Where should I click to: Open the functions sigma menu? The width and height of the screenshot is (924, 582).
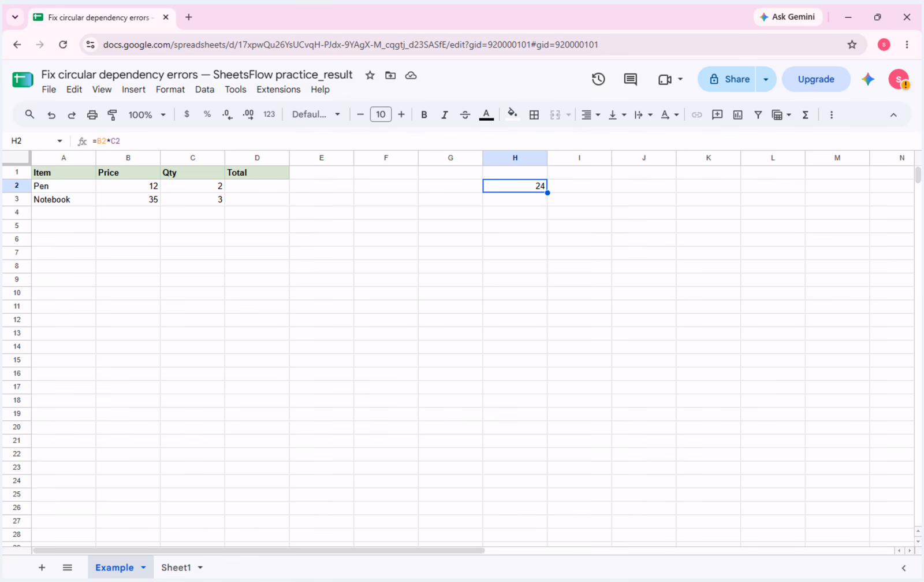805,114
